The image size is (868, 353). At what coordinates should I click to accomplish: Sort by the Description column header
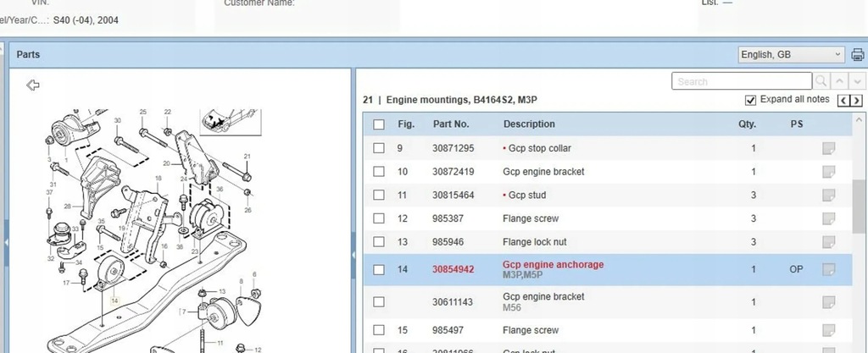click(x=529, y=124)
